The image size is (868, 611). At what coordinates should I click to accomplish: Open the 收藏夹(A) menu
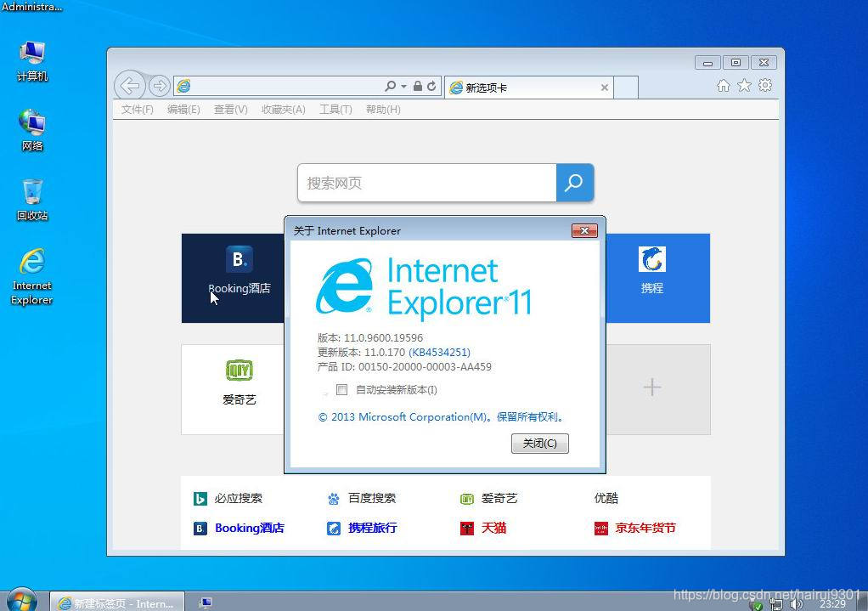284,110
